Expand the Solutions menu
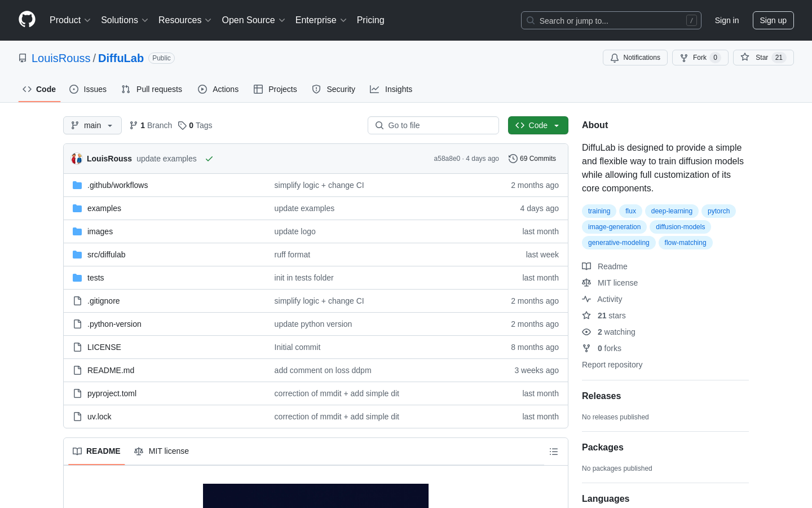This screenshot has width=812, height=508. pyautogui.click(x=125, y=20)
